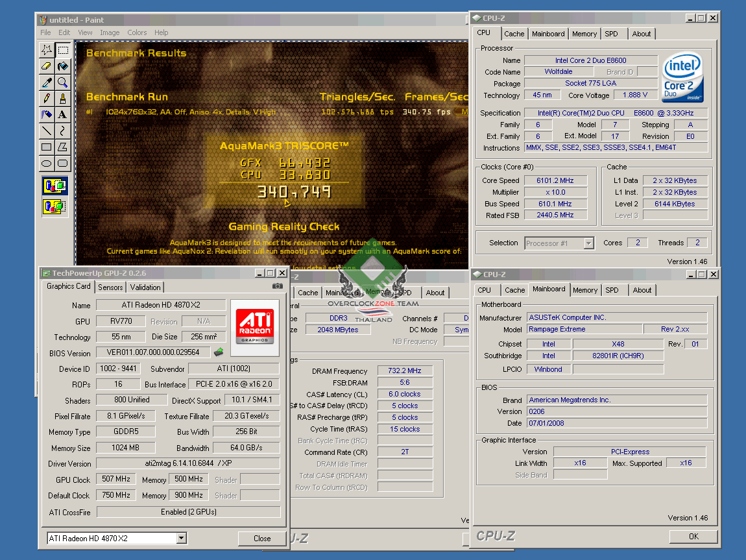Screen dimensions: 746x560
Task: Open Memory tab in top CPU-Z window
Action: (584, 34)
